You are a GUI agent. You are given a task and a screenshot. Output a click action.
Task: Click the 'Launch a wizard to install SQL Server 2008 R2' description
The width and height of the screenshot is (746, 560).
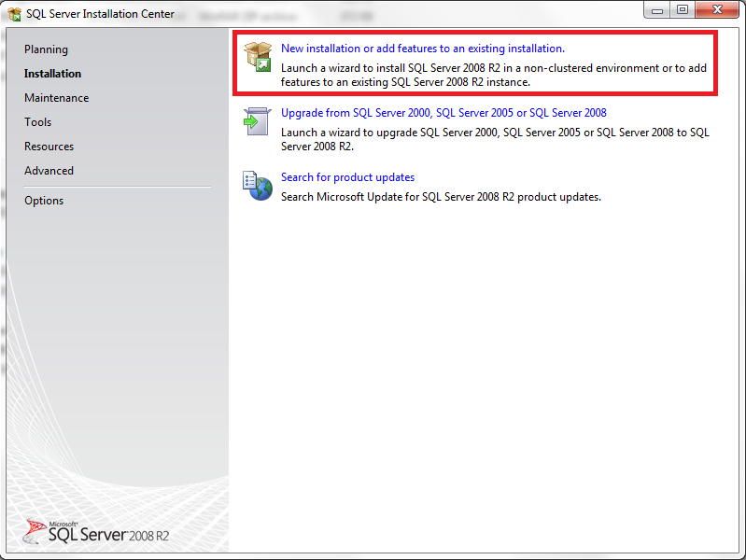pyautogui.click(x=494, y=76)
